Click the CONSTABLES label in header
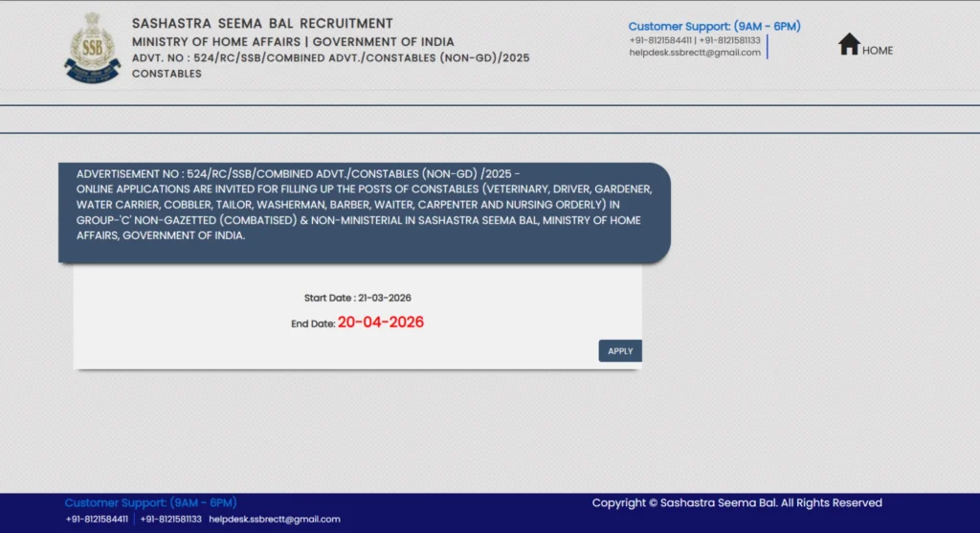The image size is (980, 533). pyautogui.click(x=167, y=74)
